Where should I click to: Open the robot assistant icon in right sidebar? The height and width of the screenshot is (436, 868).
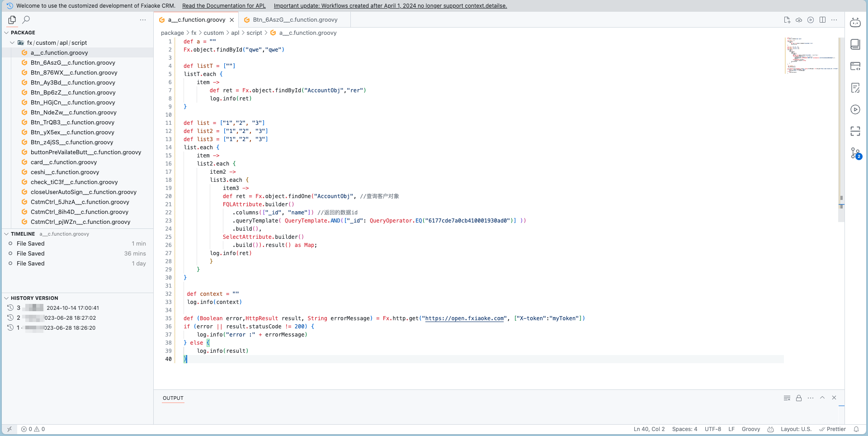(x=855, y=23)
